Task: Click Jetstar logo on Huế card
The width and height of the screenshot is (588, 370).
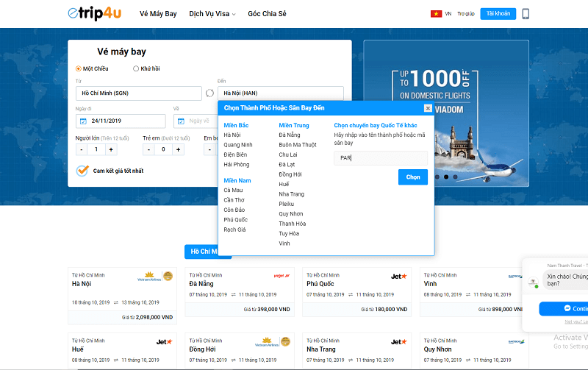Action: tap(164, 342)
